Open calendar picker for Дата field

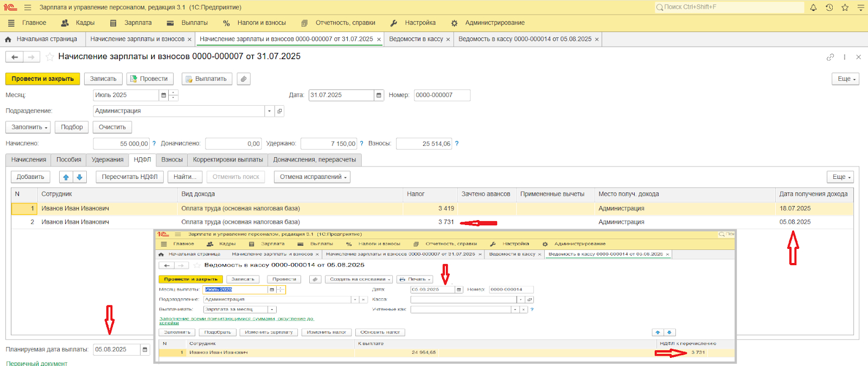[x=378, y=95]
